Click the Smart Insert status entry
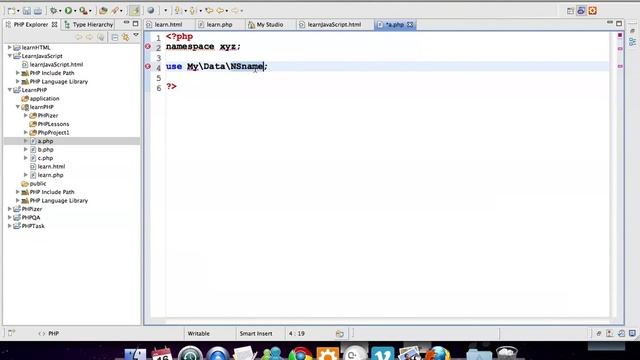Screen dimensions: 640x360 [256, 333]
